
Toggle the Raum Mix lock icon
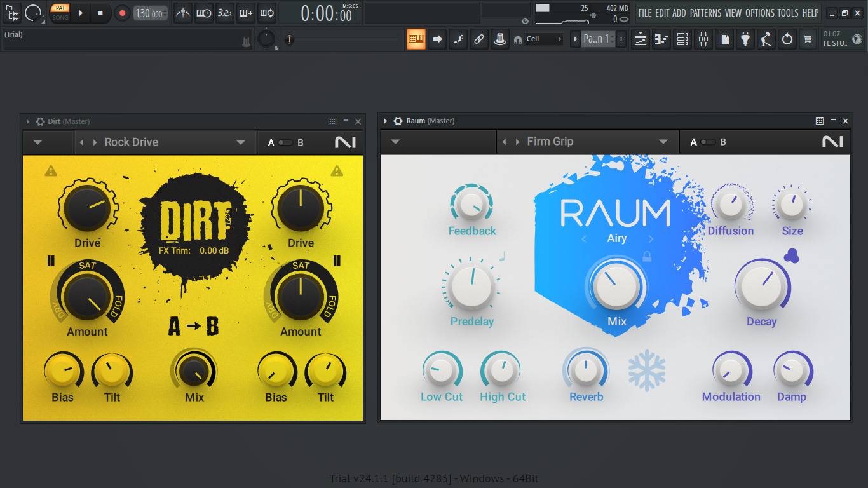coord(647,256)
